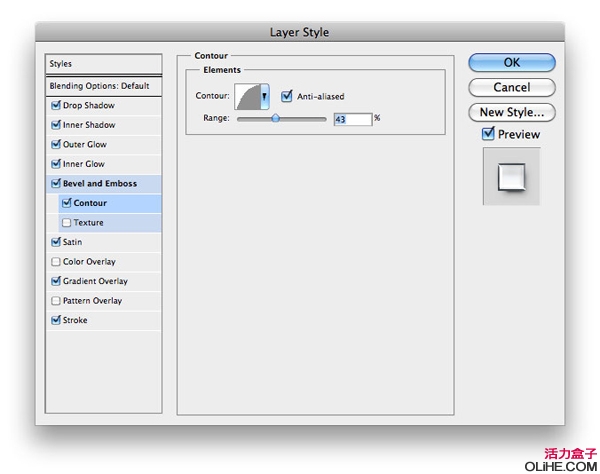The height and width of the screenshot is (474, 600).
Task: Enable the Texture checkbox
Action: (67, 223)
